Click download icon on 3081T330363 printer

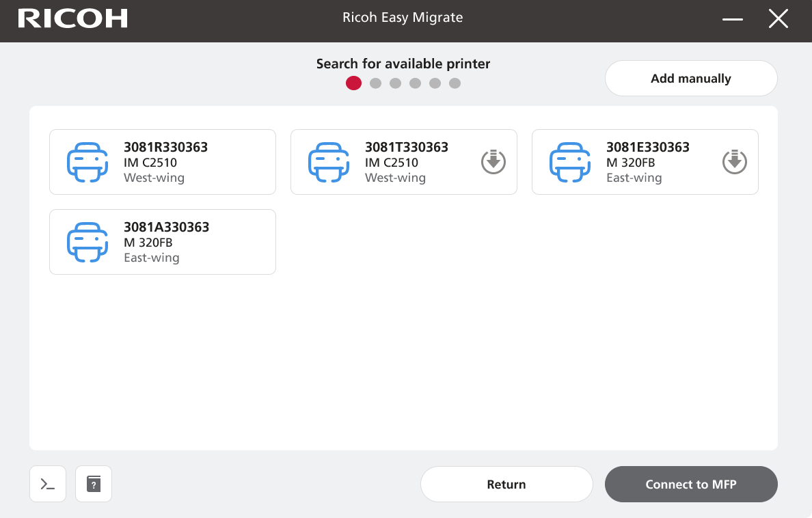493,162
